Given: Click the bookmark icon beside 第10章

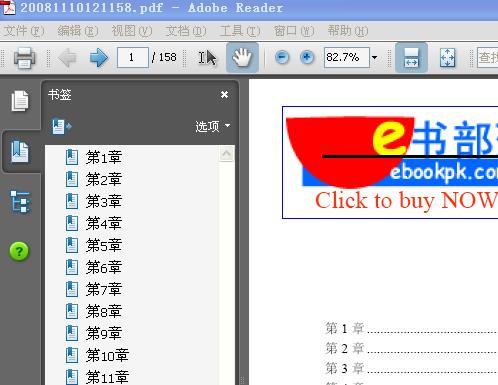Looking at the screenshot, I should pyautogui.click(x=72, y=355).
